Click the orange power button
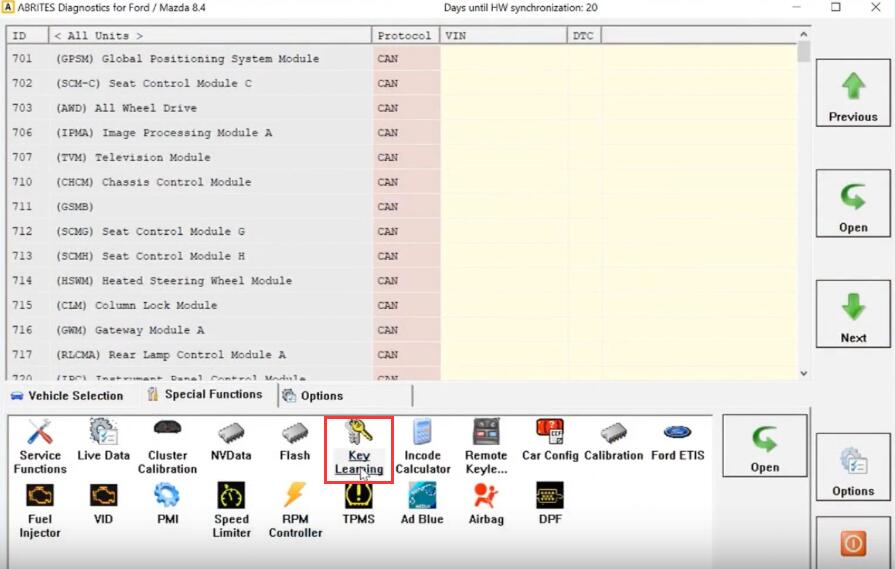895x569 pixels. (853, 542)
